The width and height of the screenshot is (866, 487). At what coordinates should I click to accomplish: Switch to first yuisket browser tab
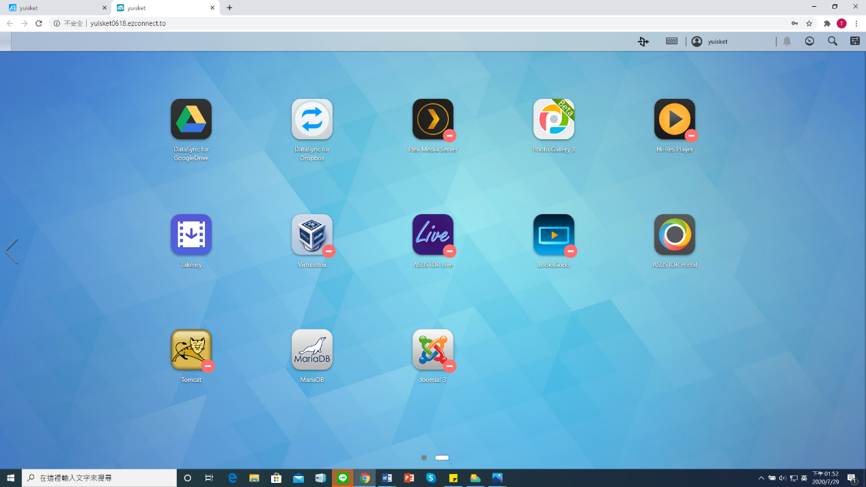55,8
